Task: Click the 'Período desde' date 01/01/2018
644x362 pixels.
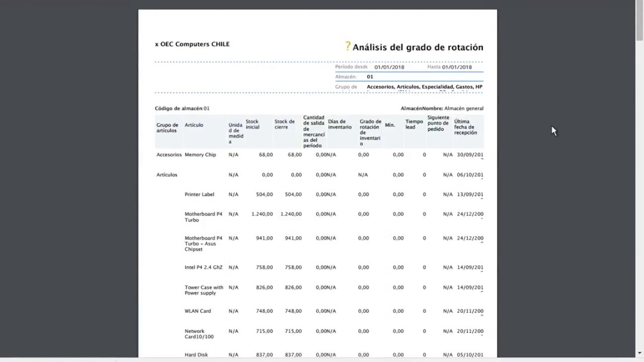Action: [x=389, y=67]
